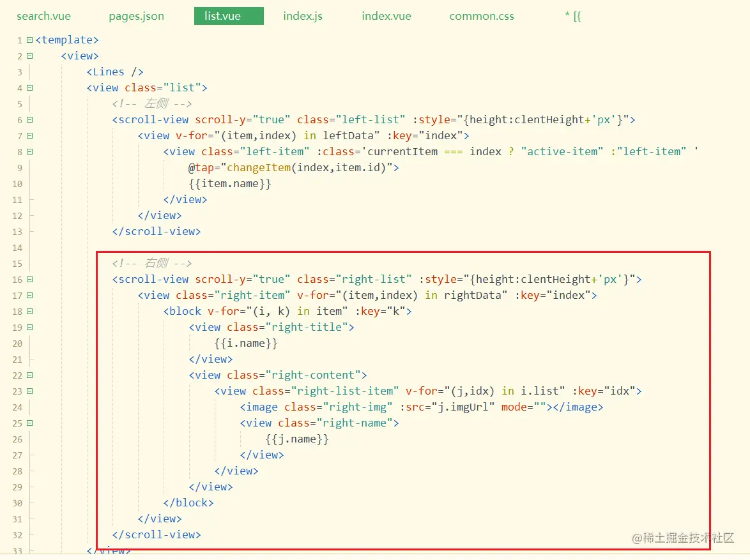Select the list.vue tab
Viewport: 750px width, 560px height.
229,16
